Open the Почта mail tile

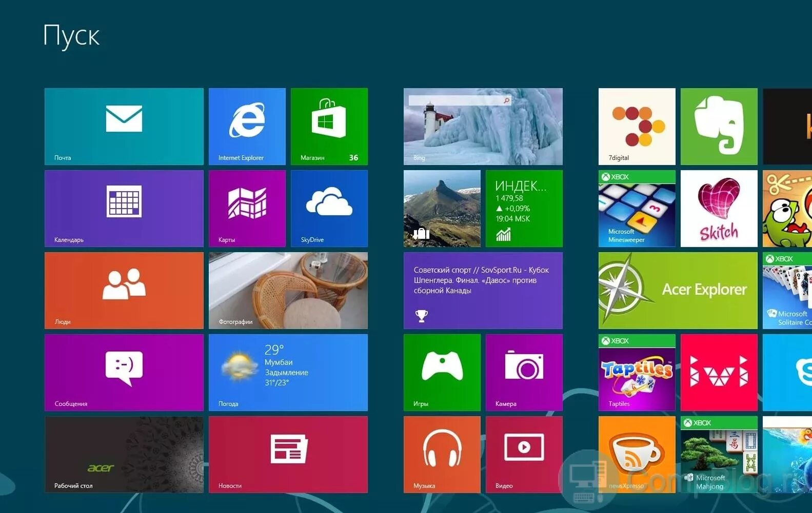click(124, 127)
